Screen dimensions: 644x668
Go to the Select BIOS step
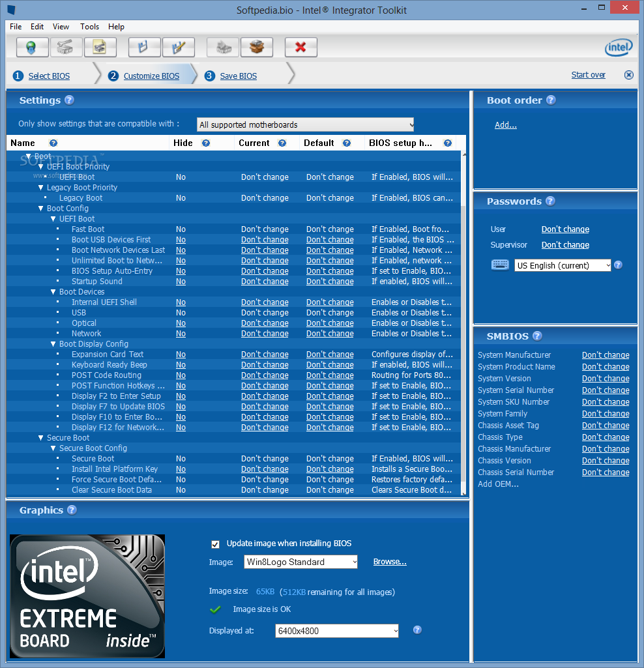pyautogui.click(x=49, y=76)
